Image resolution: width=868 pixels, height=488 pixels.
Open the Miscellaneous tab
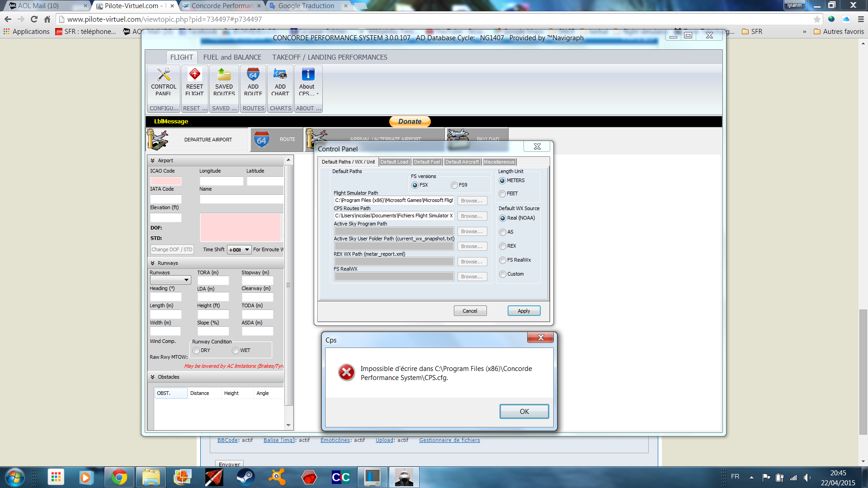coord(499,162)
